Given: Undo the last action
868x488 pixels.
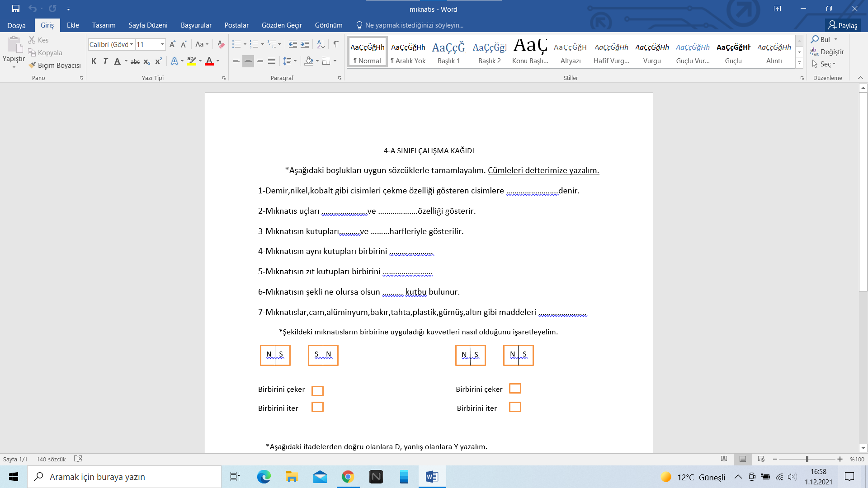Looking at the screenshot, I should coord(33,9).
